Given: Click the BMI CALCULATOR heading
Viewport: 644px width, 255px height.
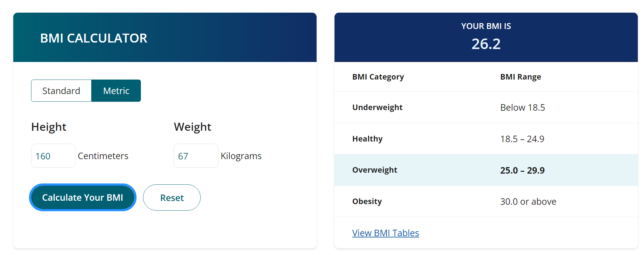Looking at the screenshot, I should (x=94, y=38).
